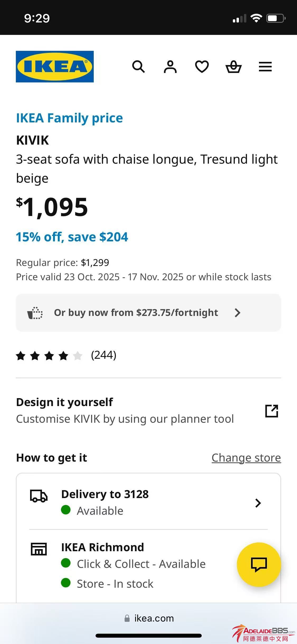Open the account profile icon
Screen dimensions: 297x644
tap(170, 67)
